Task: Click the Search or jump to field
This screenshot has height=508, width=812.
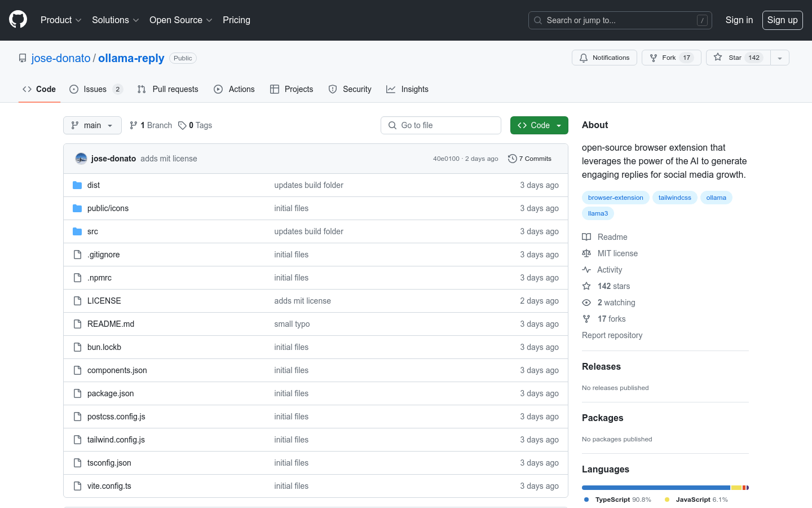Action: (620, 20)
